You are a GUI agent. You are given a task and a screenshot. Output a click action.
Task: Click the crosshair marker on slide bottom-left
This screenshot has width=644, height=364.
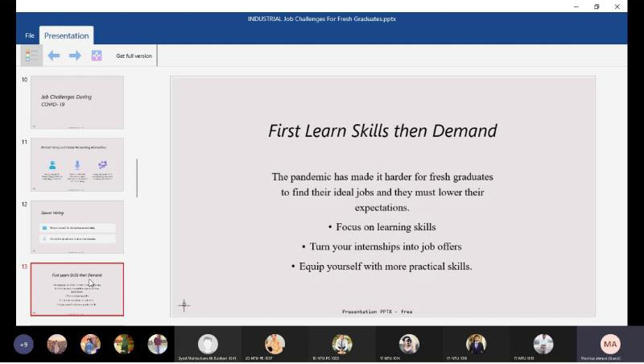click(184, 305)
